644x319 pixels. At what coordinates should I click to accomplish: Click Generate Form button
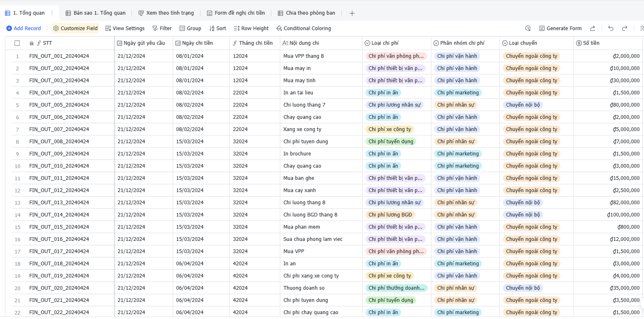(560, 28)
